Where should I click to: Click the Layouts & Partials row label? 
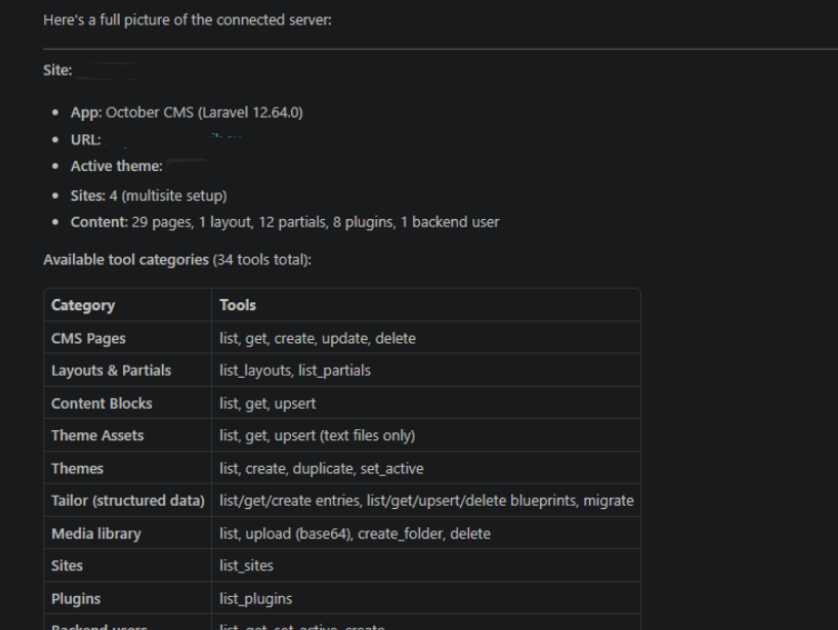tap(111, 370)
